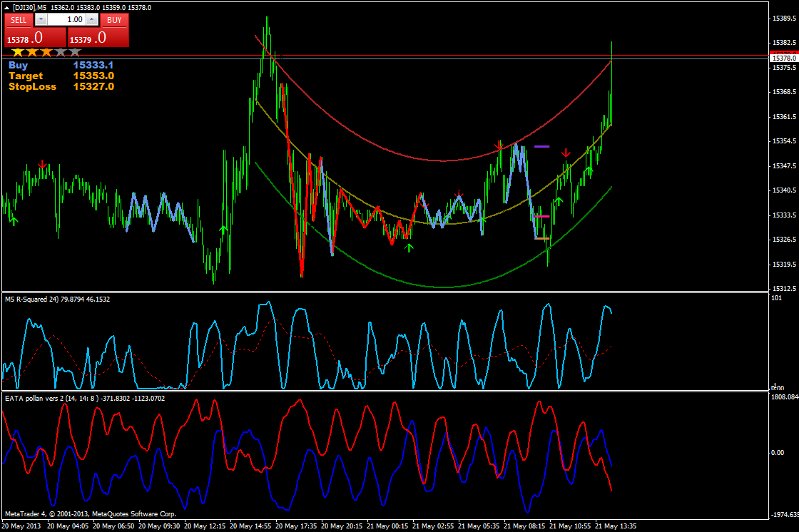Click the leftmost green up arrow signal
Image resolution: width=799 pixels, height=532 pixels.
tap(14, 220)
